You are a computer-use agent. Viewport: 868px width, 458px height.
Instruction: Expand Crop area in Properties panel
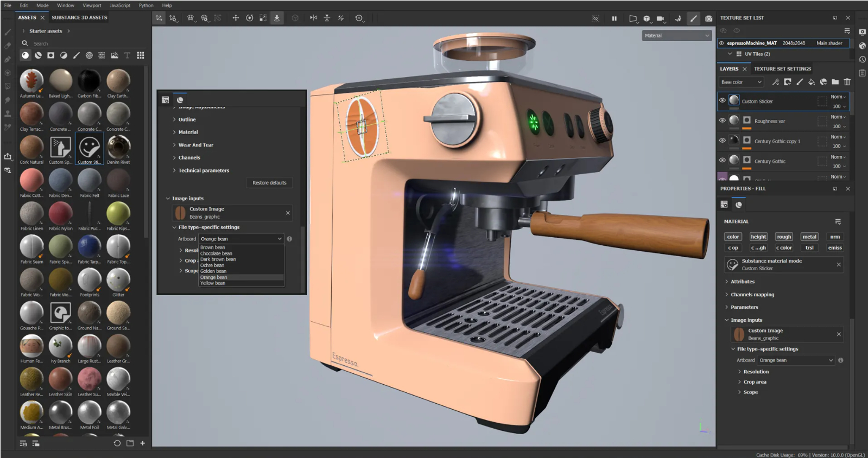pos(755,382)
